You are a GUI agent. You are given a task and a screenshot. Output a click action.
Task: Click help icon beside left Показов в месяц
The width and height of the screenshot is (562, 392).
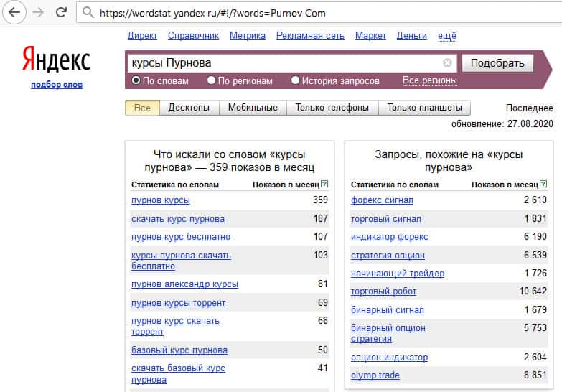pos(324,185)
